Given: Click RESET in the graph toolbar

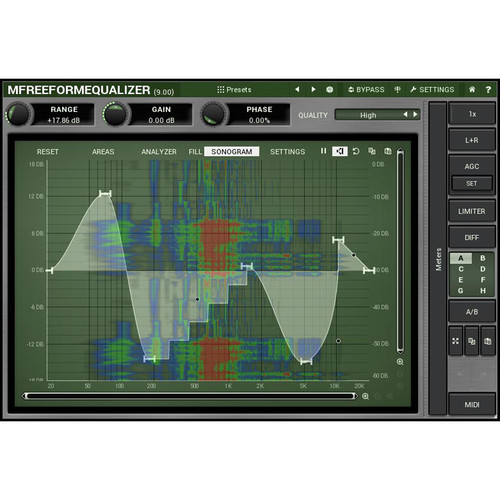Looking at the screenshot, I should [x=47, y=152].
